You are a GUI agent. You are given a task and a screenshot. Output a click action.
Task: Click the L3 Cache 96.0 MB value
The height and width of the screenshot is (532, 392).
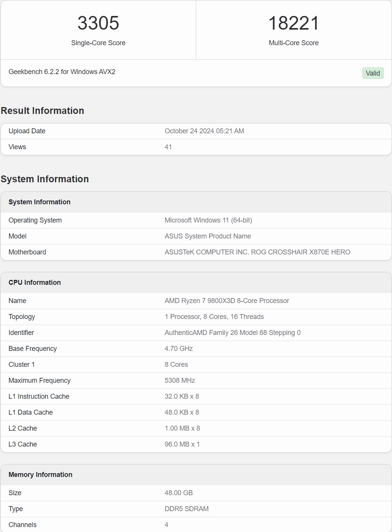coord(182,444)
